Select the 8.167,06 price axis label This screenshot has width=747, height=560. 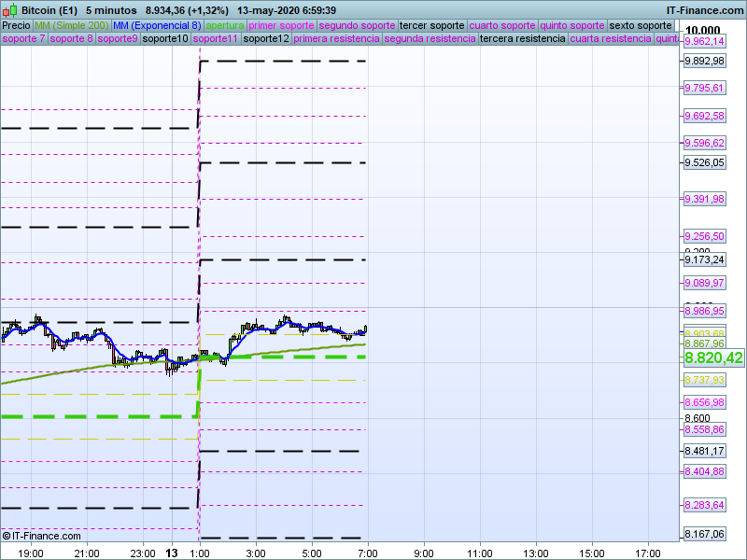pyautogui.click(x=704, y=535)
